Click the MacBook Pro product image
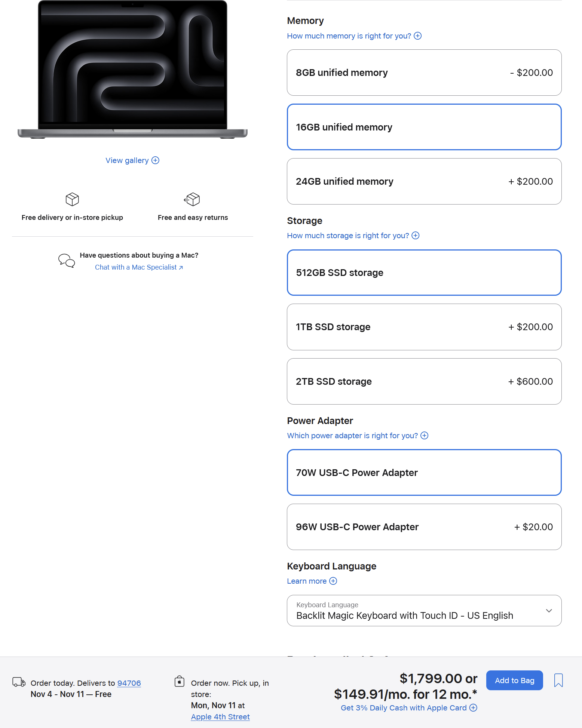The image size is (582, 728). click(x=132, y=70)
